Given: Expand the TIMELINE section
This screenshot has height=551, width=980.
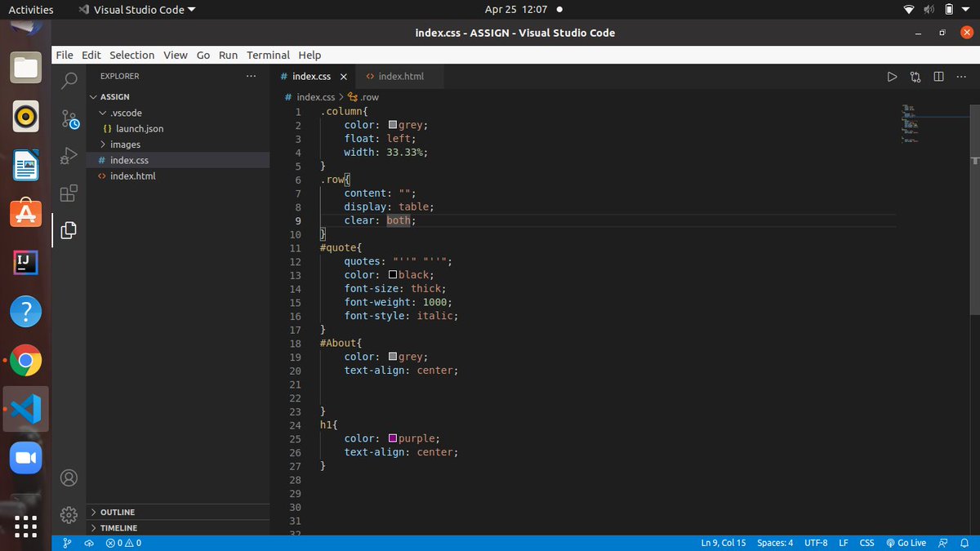Looking at the screenshot, I should [x=178, y=528].
